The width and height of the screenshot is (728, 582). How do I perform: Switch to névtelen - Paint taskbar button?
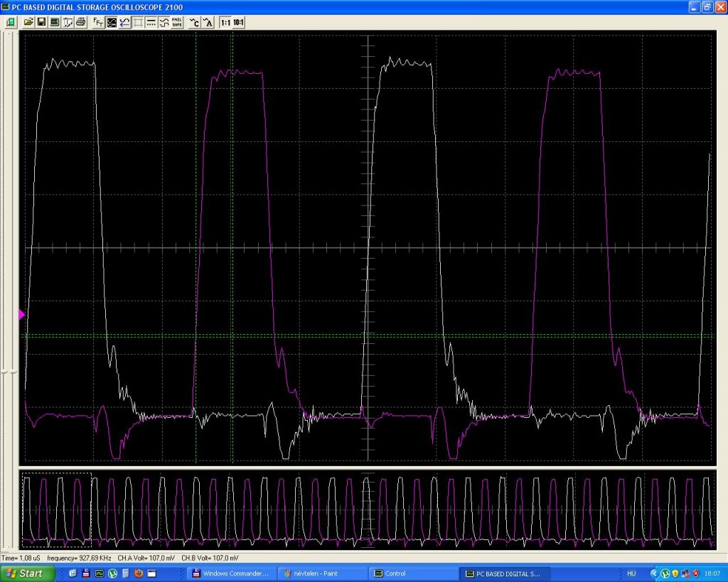321,573
